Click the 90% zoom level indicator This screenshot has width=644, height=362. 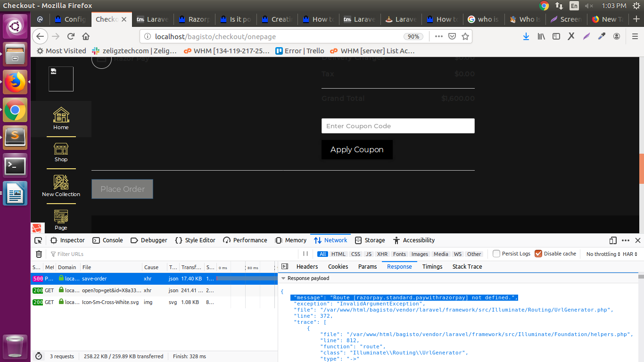413,36
